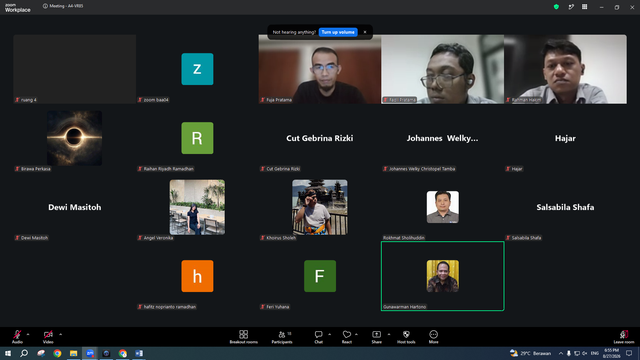Select the teal Z avatar of zoom baa04

click(197, 69)
